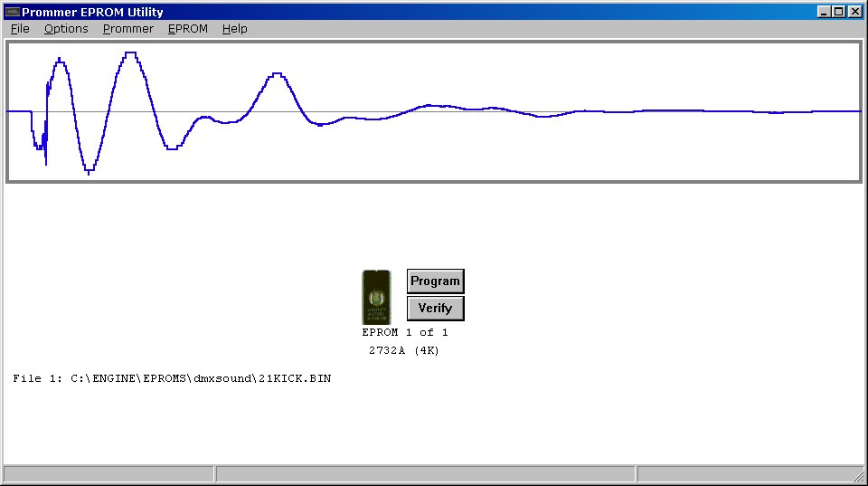
Task: Click the deepest trough of the waveform
Action: 89,171
